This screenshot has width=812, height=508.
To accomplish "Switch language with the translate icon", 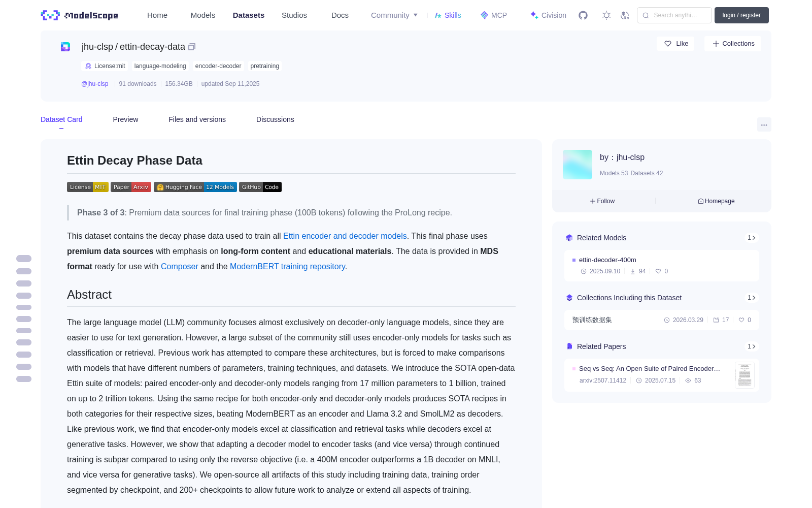I will 625,15.
